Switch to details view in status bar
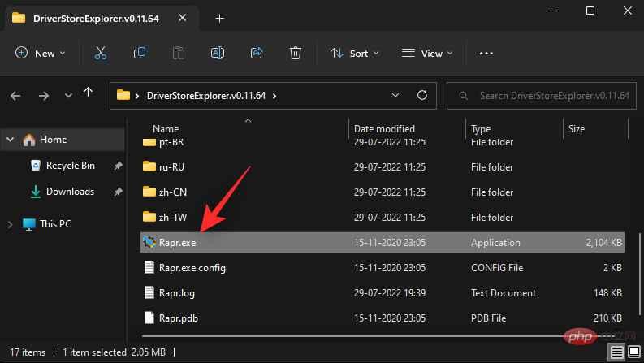The height and width of the screenshot is (363, 644). coord(617,352)
